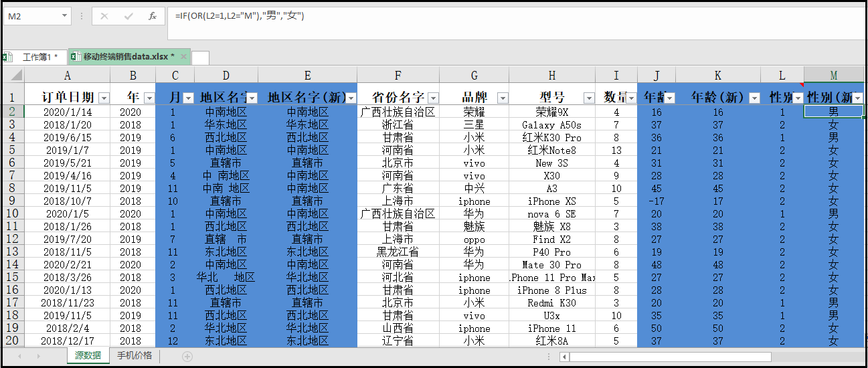Click cell containing U3x
The height and width of the screenshot is (368, 868).
[552, 315]
